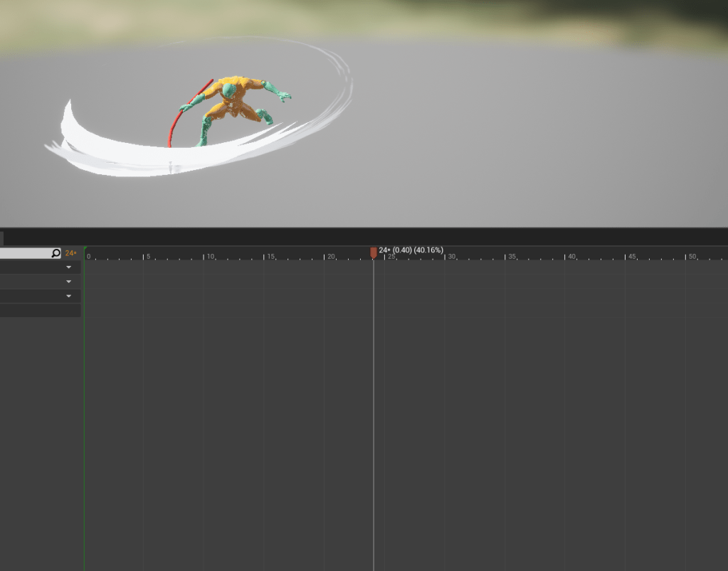
Task: Move the playhead to frame 40 mark
Action: pos(566,255)
